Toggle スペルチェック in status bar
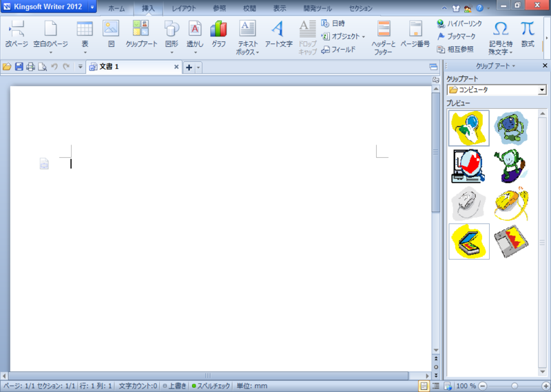This screenshot has height=392, width=551. pyautogui.click(x=211, y=386)
